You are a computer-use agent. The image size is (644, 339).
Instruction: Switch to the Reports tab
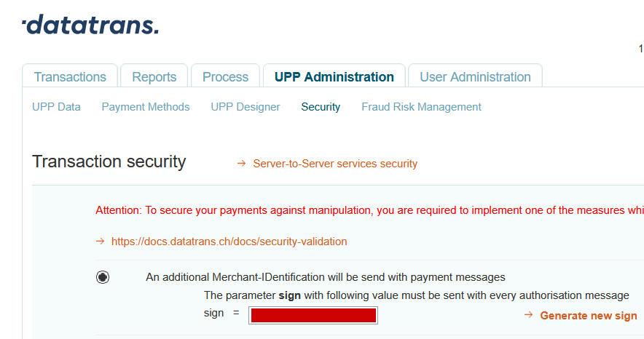pos(154,76)
